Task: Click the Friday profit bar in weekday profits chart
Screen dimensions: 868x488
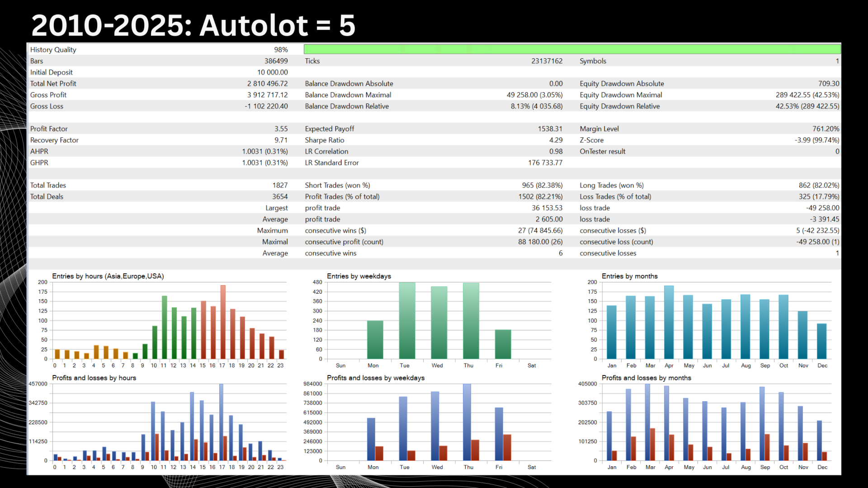Action: pyautogui.click(x=499, y=434)
